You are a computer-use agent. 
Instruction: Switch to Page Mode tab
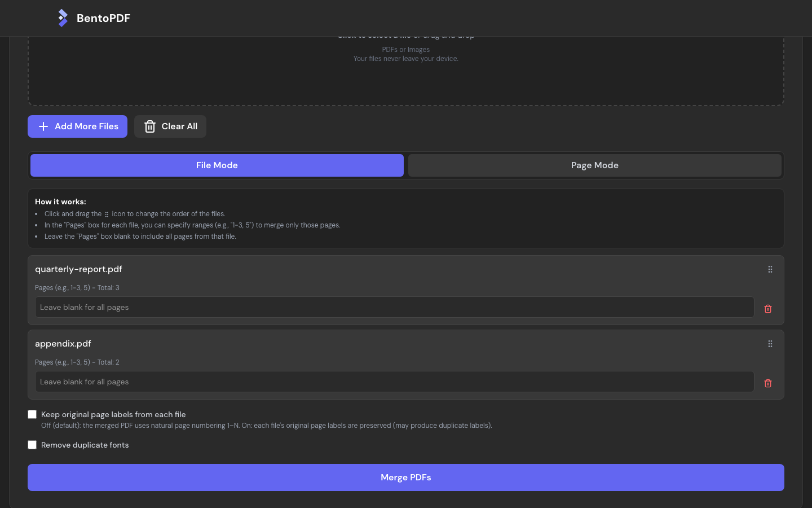(595, 165)
